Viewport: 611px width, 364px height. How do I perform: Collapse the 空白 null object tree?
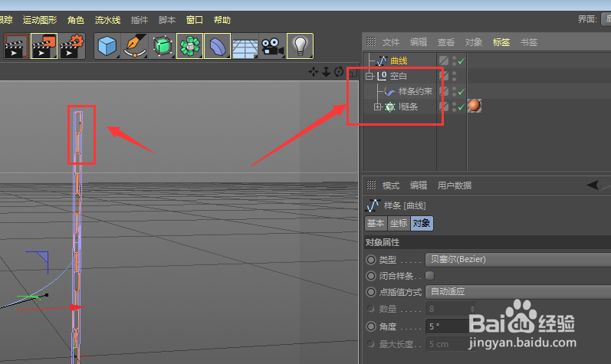(x=370, y=76)
